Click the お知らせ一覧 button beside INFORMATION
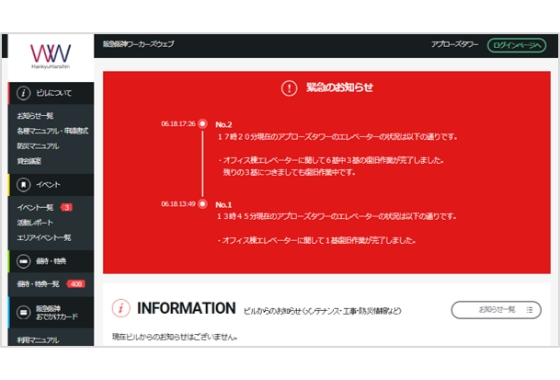 [496, 310]
